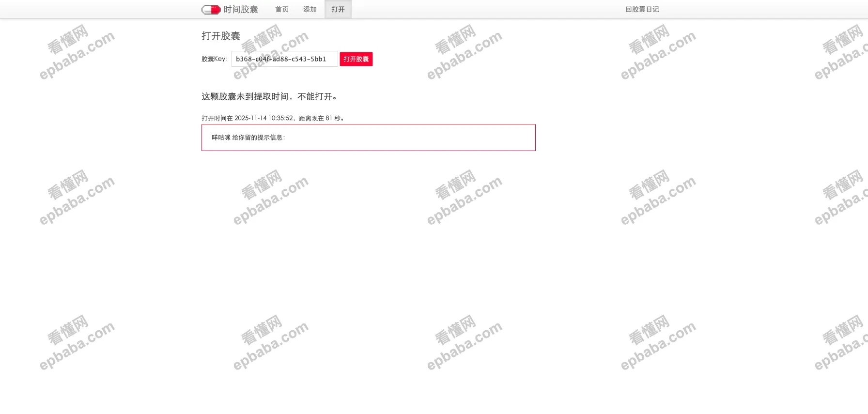Click the 打开胶囊 page heading
Image resolution: width=868 pixels, height=414 pixels.
point(221,36)
